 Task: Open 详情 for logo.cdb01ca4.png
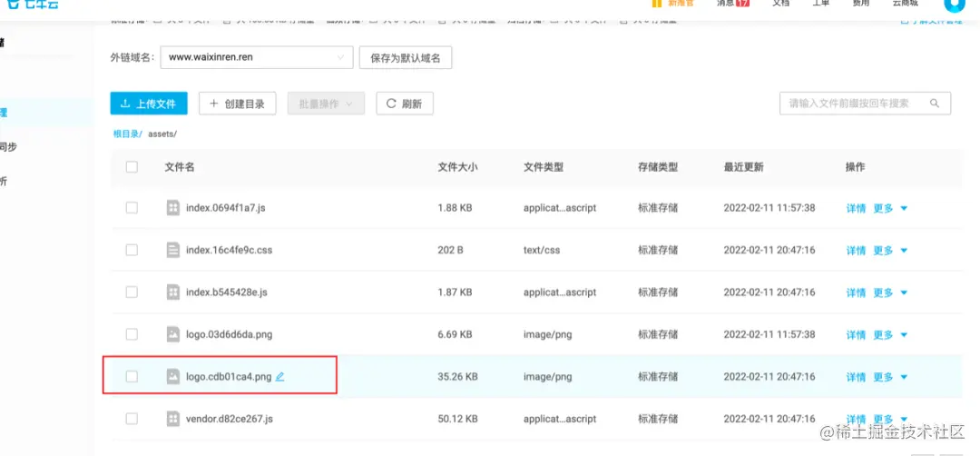click(856, 377)
